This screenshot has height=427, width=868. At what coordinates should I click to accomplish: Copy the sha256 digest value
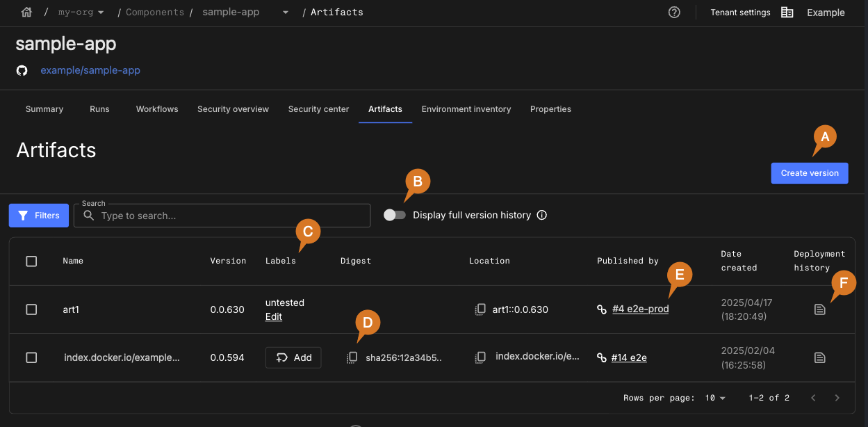[352, 357]
